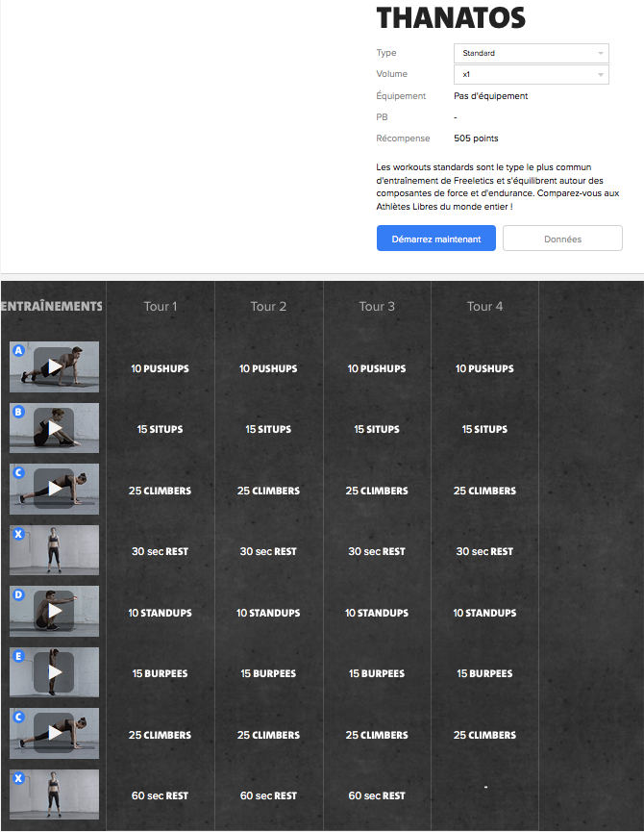Click 10 STANDUPS in Tour 4
The width and height of the screenshot is (644, 832).
pos(485,613)
